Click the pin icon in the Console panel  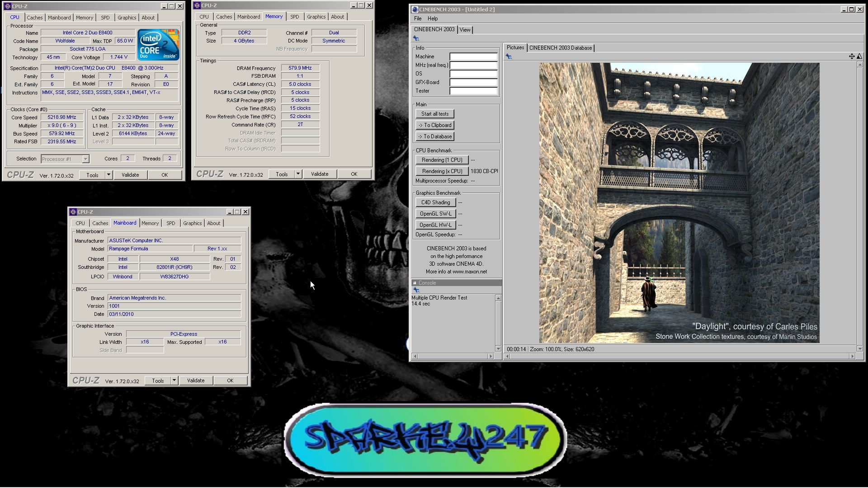416,290
